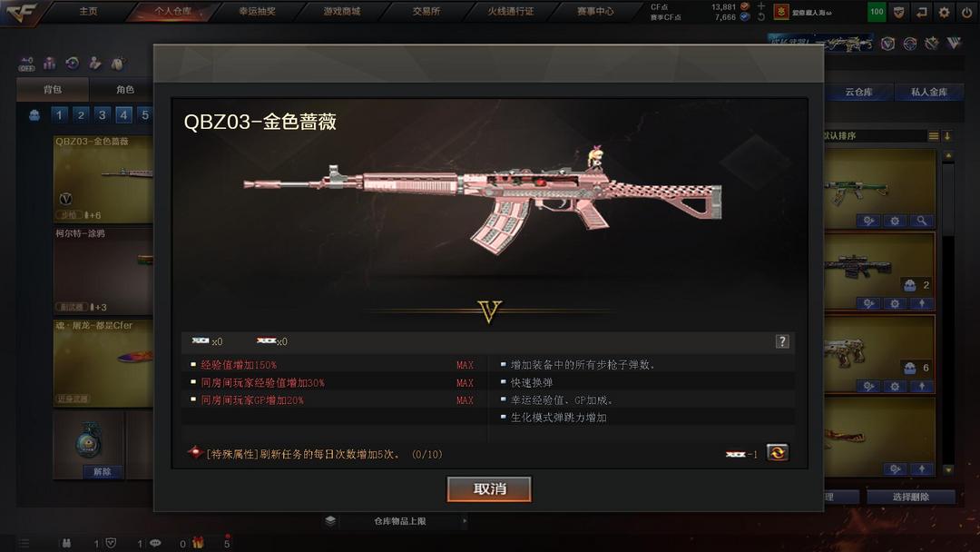Image resolution: width=980 pixels, height=552 pixels.
Task: Click the refresh attribute icon beside -1
Action: (778, 453)
